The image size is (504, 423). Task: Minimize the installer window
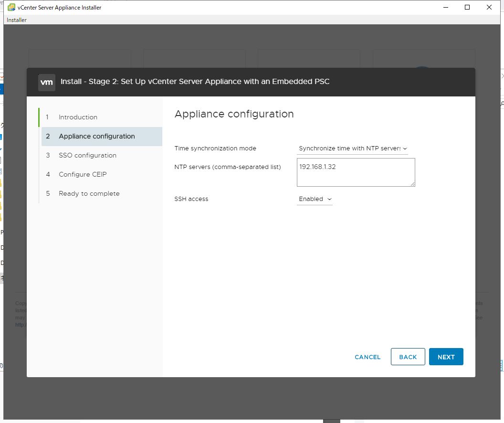click(x=445, y=7)
